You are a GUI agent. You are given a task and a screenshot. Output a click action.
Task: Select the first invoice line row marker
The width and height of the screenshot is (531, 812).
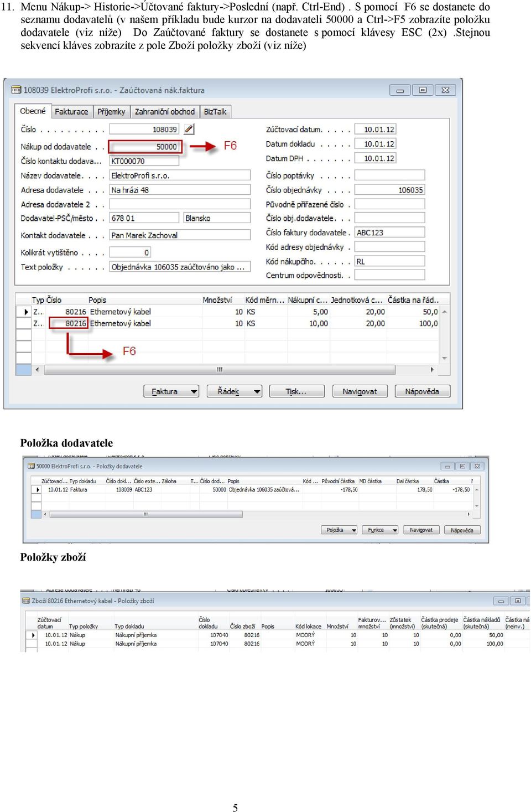(x=24, y=312)
